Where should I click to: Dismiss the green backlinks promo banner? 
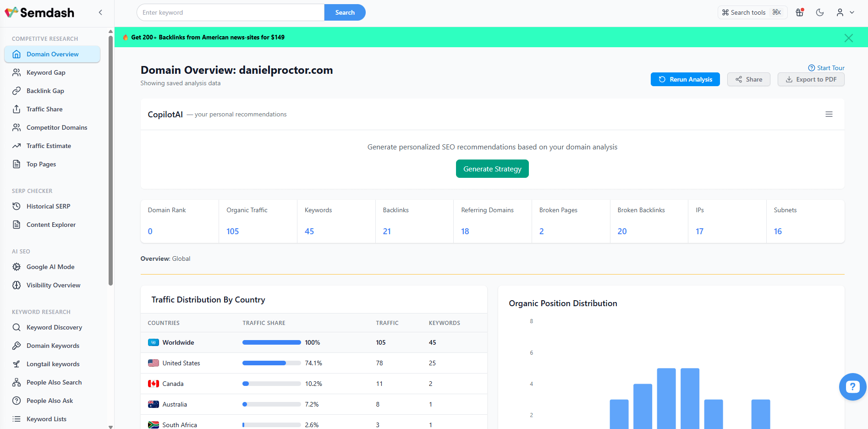pyautogui.click(x=848, y=38)
